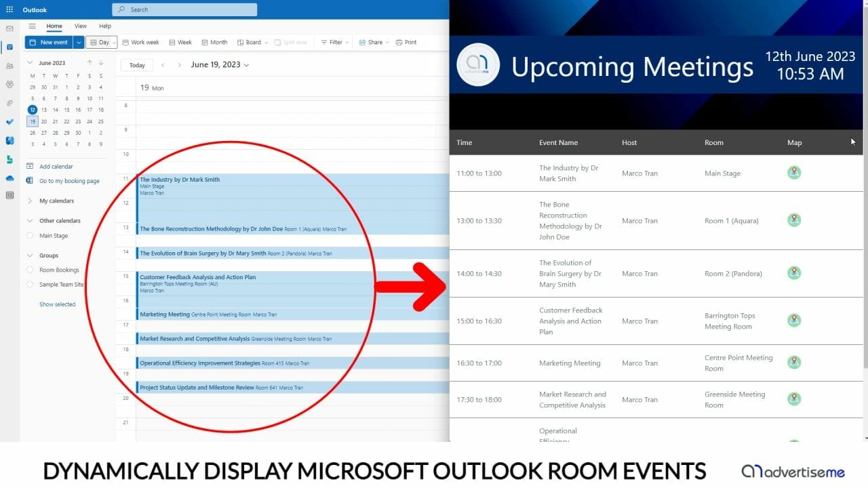Viewport: 868px width, 488px height.
Task: Click the Today button
Action: [x=137, y=65]
